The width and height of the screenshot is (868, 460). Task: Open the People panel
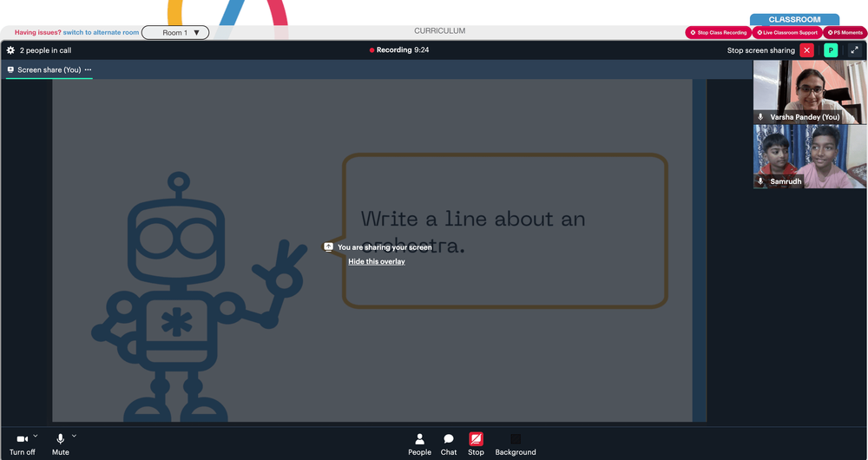pyautogui.click(x=419, y=444)
